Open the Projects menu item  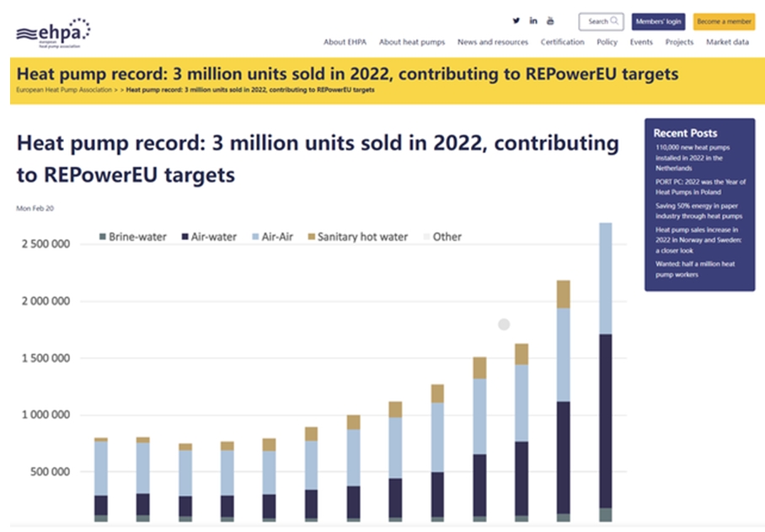pyautogui.click(x=679, y=42)
